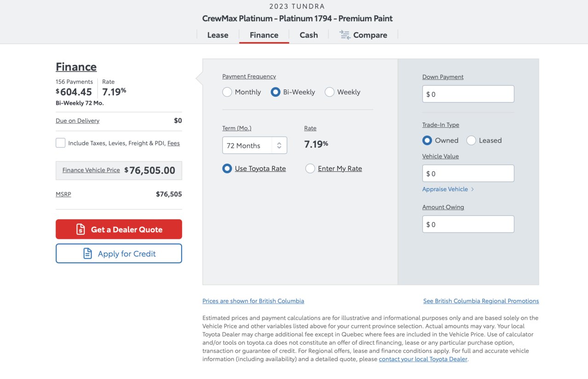588x379 pixels.
Task: Select Leased trade-in type
Action: click(471, 141)
